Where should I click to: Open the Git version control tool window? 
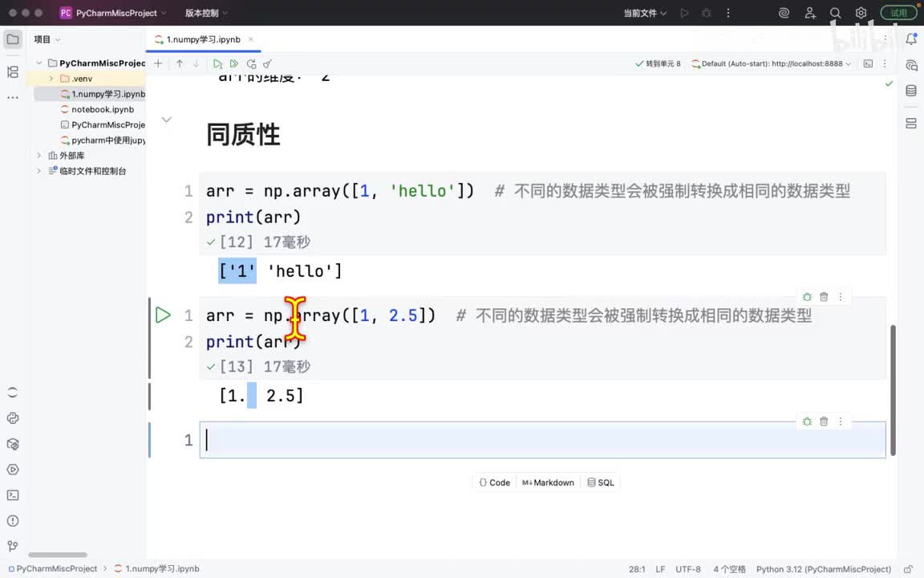(12, 546)
